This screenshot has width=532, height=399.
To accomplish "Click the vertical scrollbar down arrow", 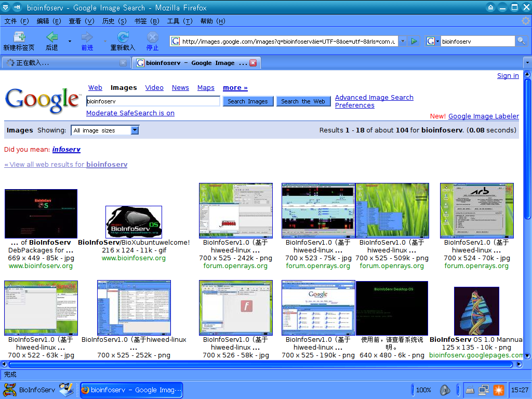I will tap(527, 355).
